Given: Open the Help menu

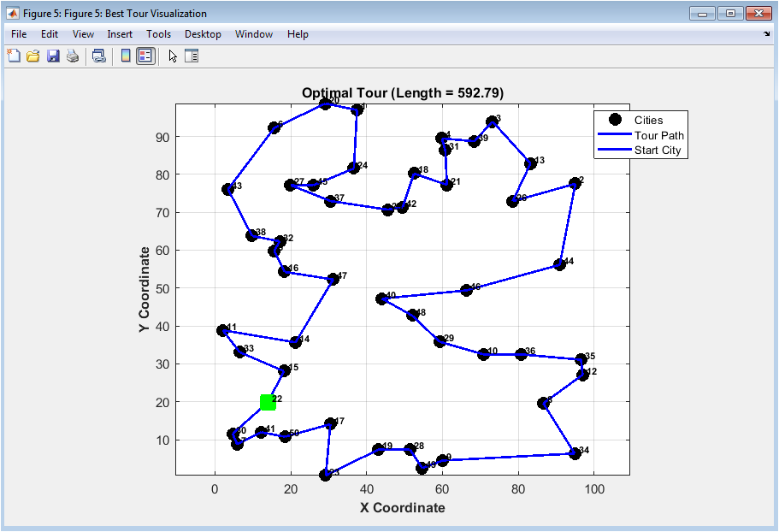Looking at the screenshot, I should click(298, 34).
